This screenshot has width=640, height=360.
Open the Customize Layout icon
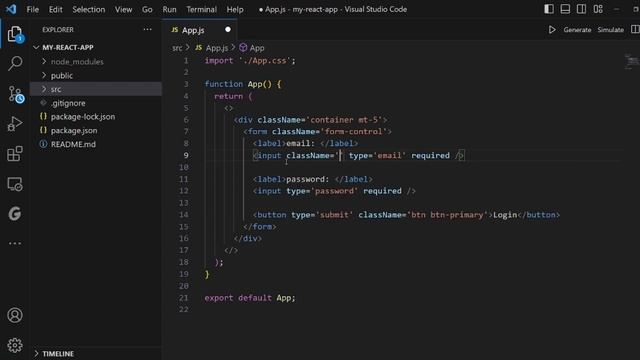coord(598,9)
